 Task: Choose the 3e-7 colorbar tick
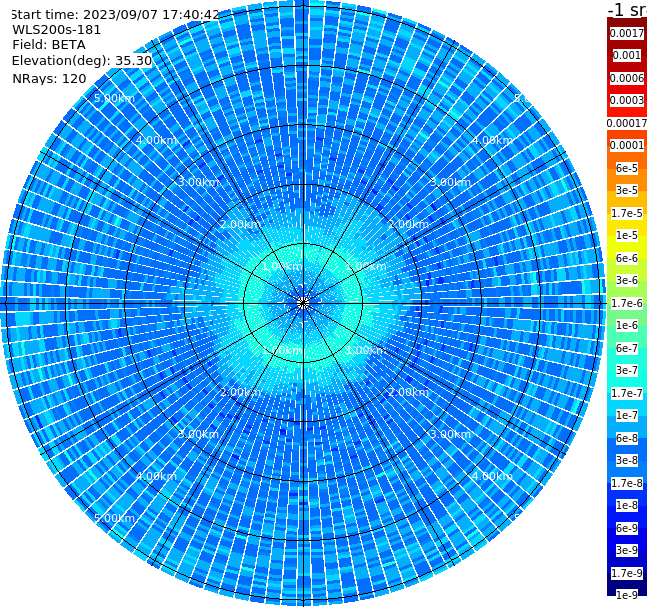click(x=627, y=370)
